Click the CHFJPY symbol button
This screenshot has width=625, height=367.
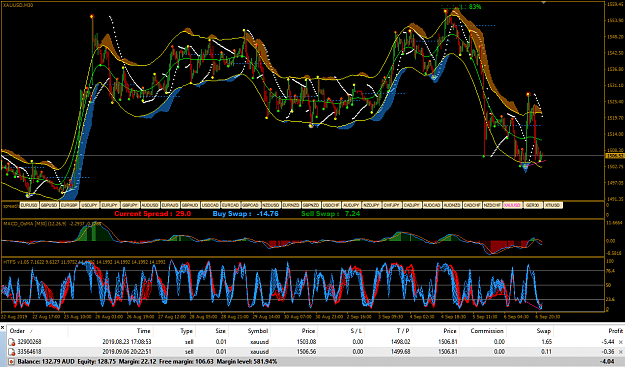pos(391,205)
